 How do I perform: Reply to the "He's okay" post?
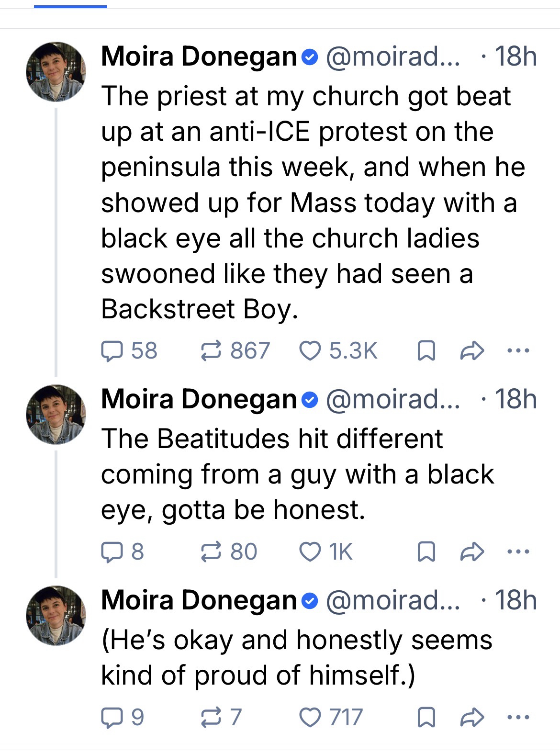pos(112,717)
